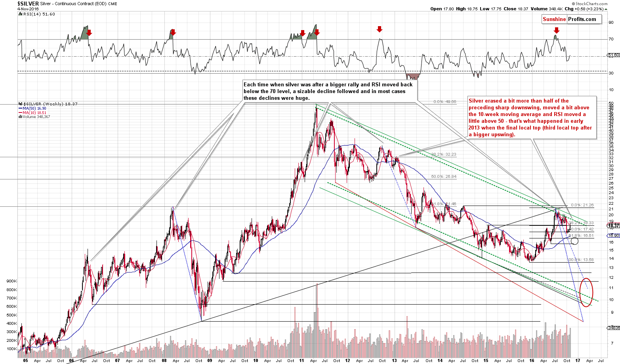Click the '100.0%: 13.58' Fibonacci label
This screenshot has width=620, height=364.
click(x=580, y=260)
